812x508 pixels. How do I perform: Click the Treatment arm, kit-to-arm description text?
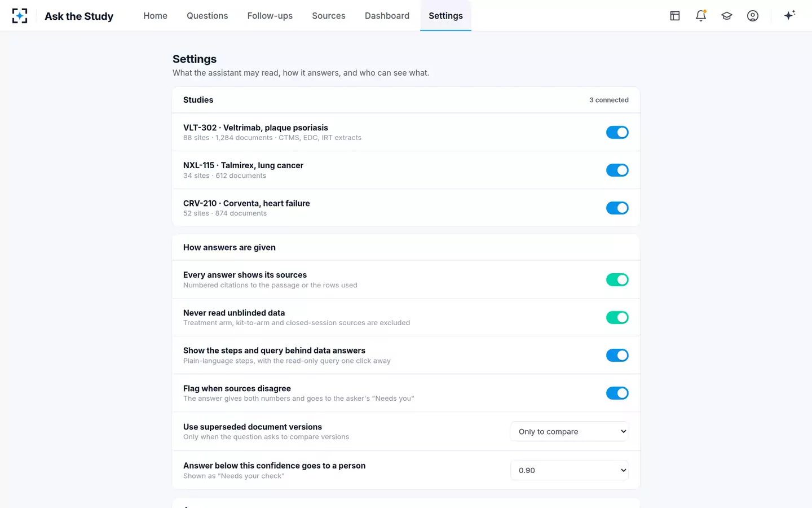click(297, 323)
